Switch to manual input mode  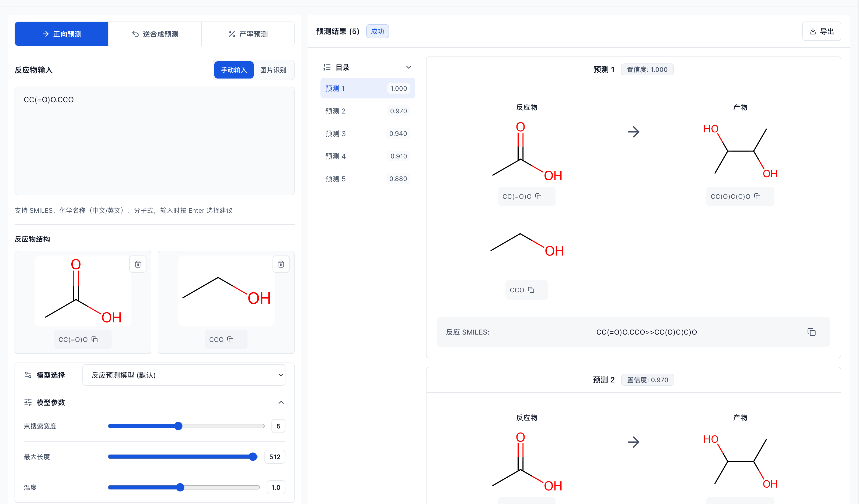click(x=234, y=70)
